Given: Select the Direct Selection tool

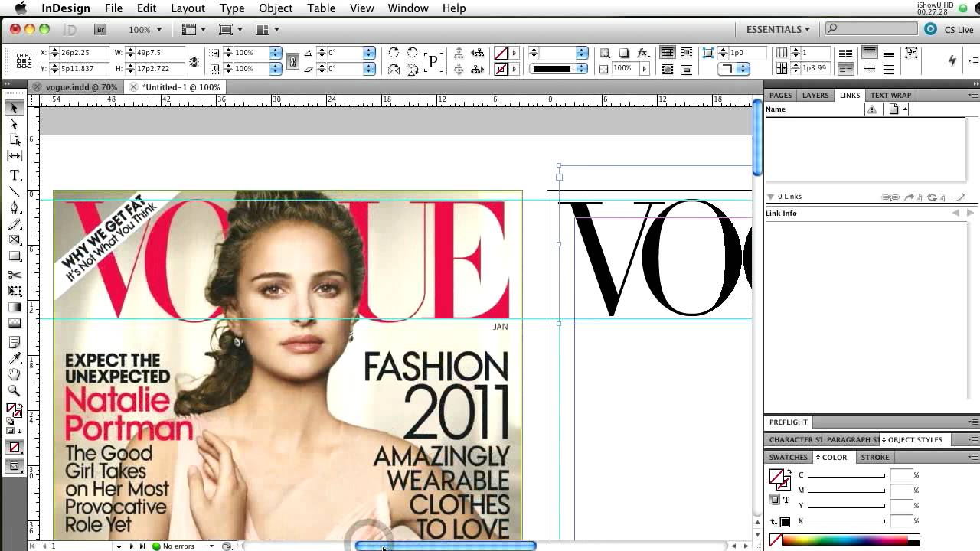Looking at the screenshot, I should (14, 124).
